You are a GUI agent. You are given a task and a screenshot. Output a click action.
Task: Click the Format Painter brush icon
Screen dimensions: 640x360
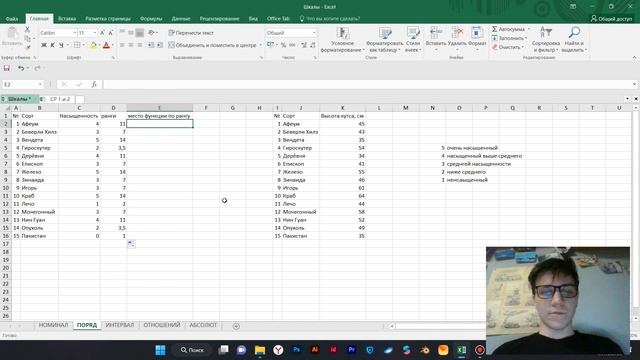click(27, 47)
